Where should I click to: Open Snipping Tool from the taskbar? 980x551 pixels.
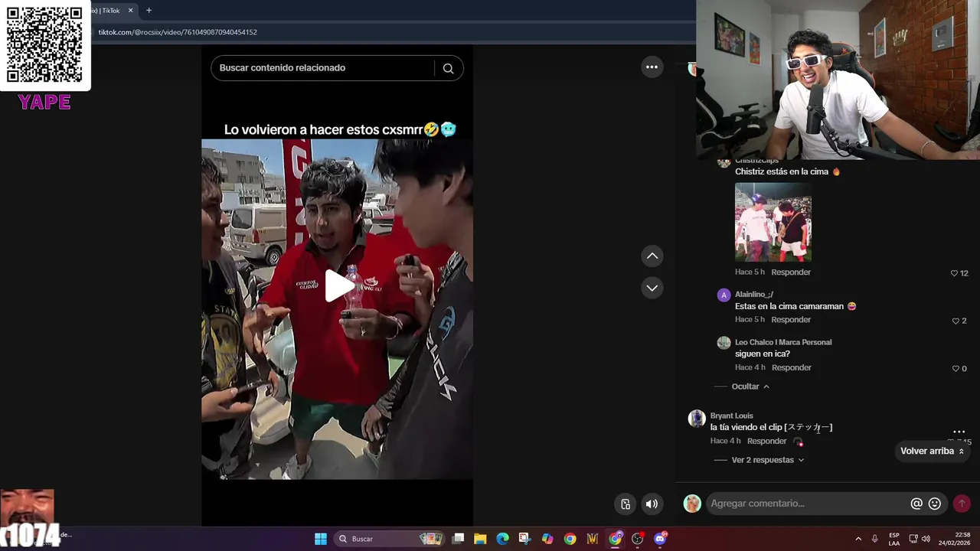(x=524, y=539)
